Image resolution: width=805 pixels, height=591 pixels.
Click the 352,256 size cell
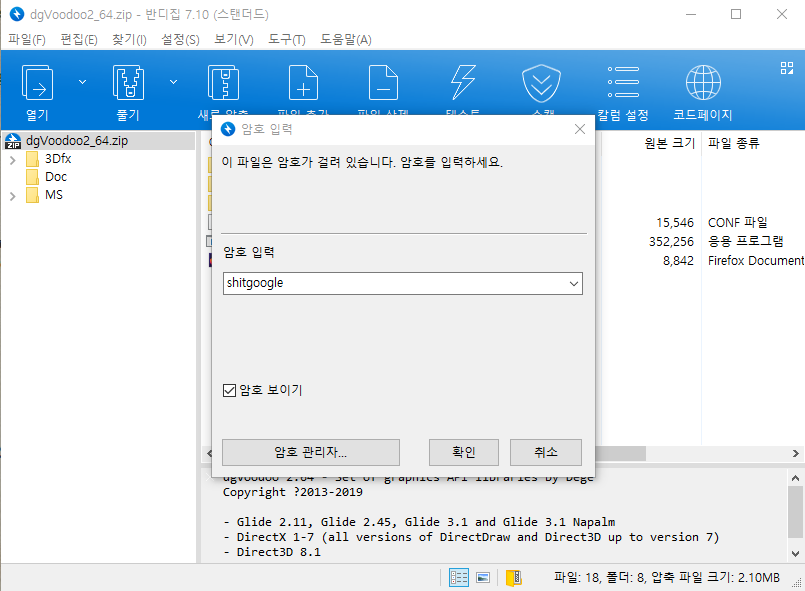point(671,242)
